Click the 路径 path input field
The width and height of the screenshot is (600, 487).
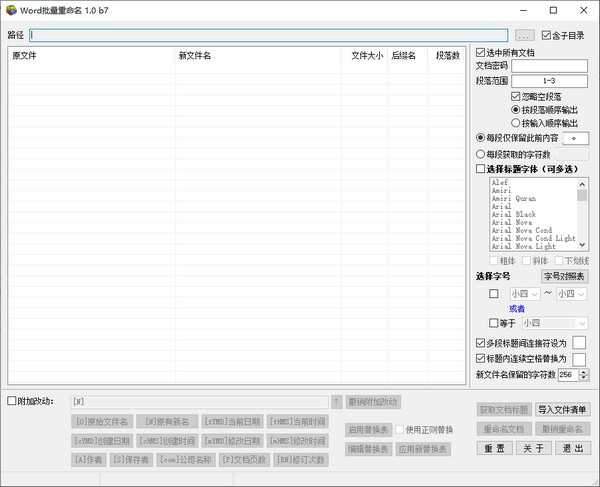[269, 36]
